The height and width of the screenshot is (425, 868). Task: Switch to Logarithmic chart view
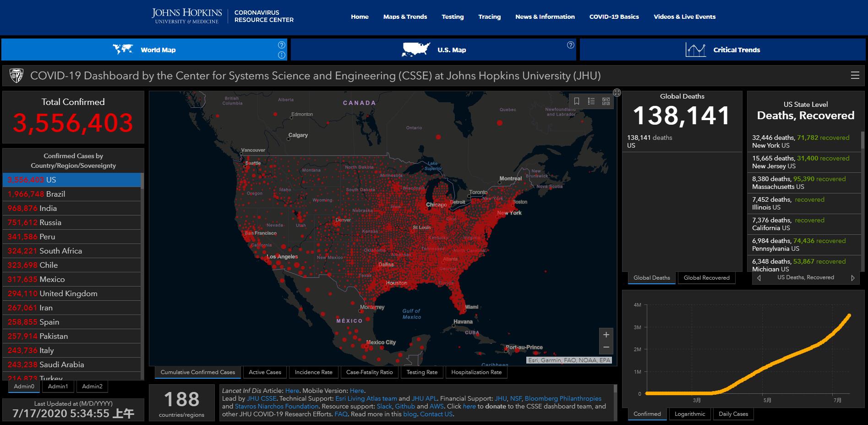689,414
